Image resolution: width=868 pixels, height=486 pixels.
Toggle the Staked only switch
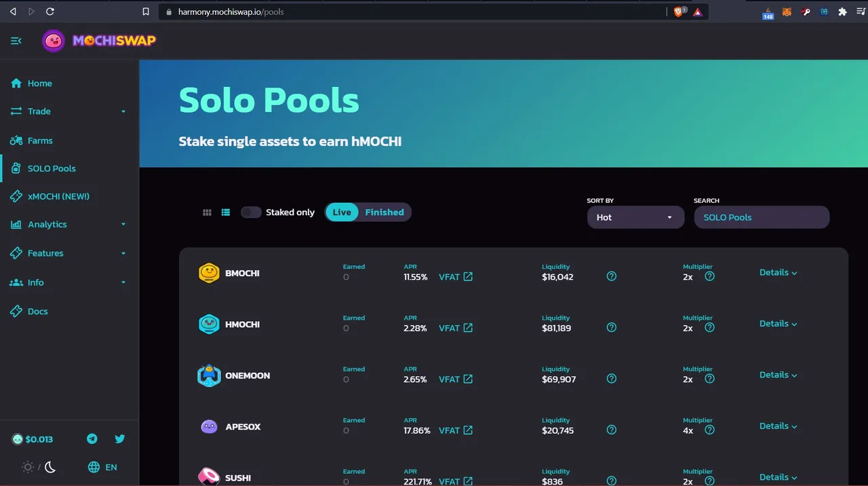[251, 212]
